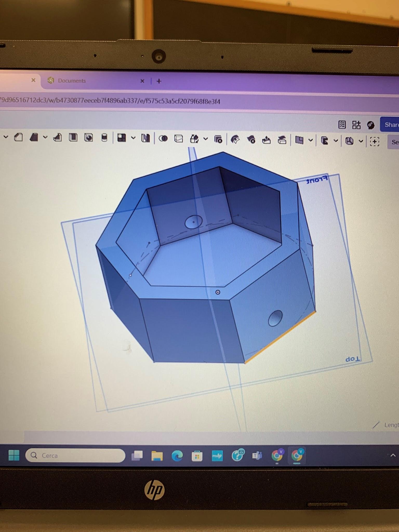The image size is (399, 532).
Task: Select the Draft tool
Action: pos(58,137)
